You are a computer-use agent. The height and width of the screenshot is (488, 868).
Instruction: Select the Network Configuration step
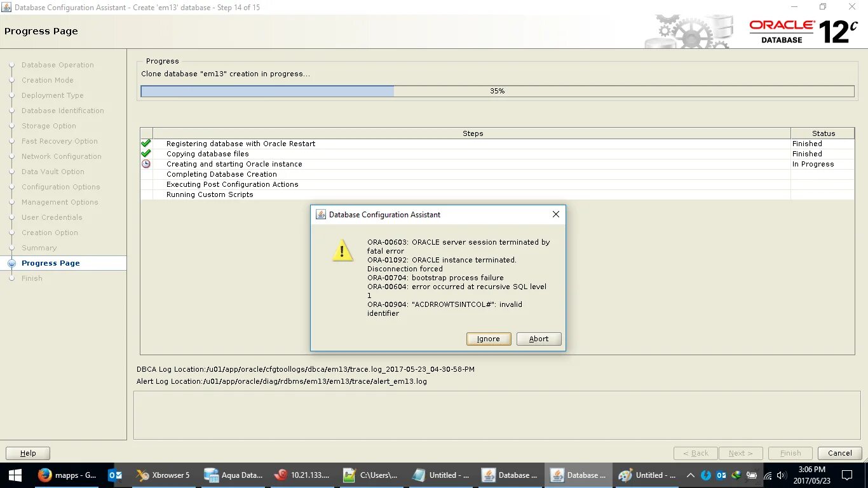62,156
